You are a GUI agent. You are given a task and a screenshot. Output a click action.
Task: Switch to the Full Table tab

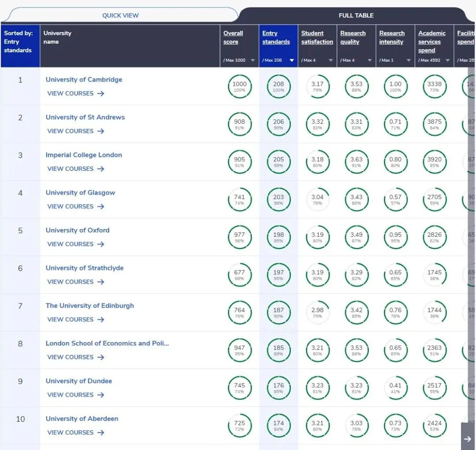tap(356, 15)
